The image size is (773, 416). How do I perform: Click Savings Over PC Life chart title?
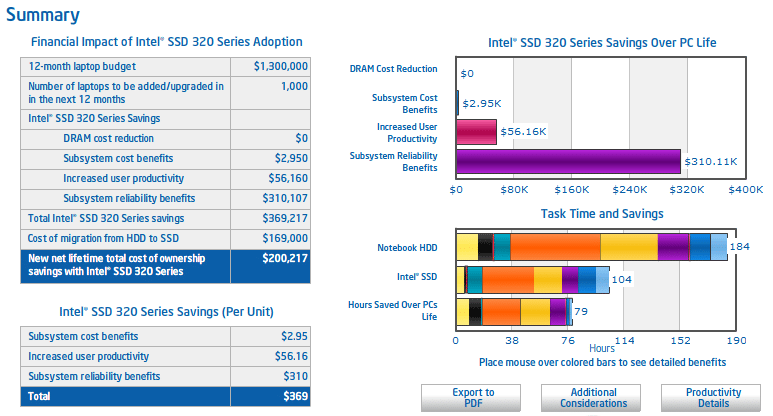[x=602, y=43]
